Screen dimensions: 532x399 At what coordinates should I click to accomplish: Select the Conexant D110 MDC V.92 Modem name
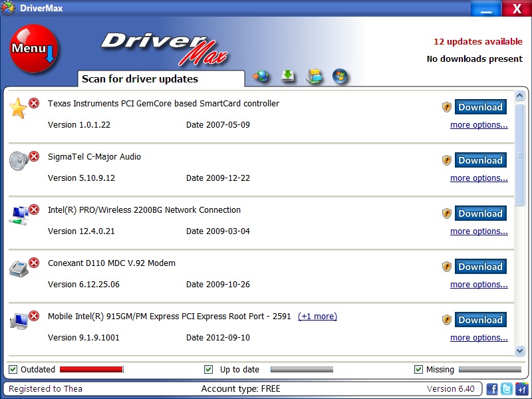coord(112,263)
